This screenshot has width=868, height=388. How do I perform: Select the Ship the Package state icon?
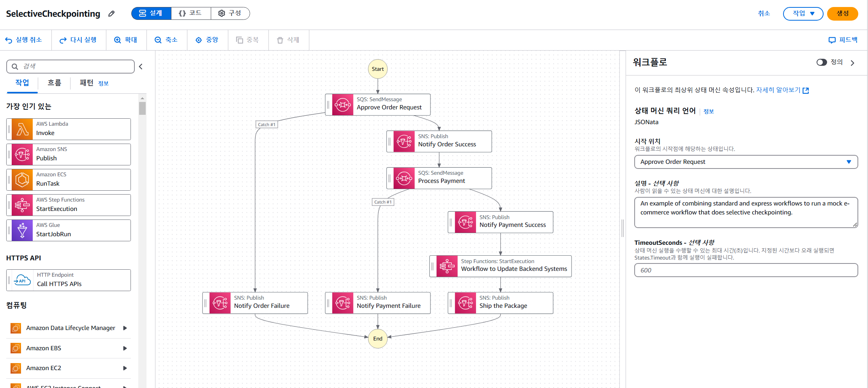(x=466, y=303)
